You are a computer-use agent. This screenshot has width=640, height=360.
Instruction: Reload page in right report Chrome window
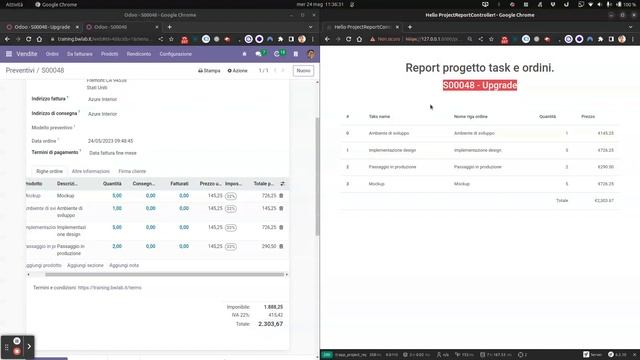tap(349, 39)
